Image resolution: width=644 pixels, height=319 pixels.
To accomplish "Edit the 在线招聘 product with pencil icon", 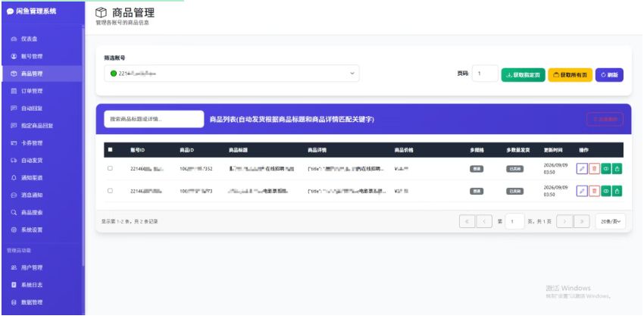I will [582, 168].
